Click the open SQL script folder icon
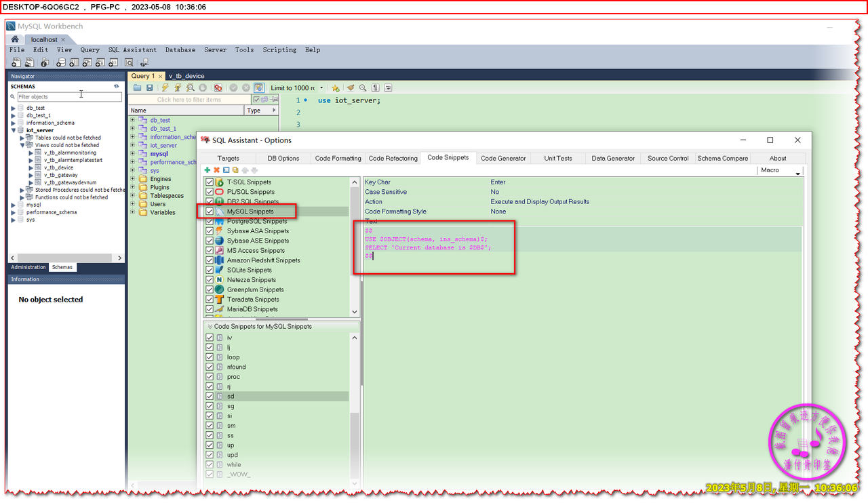868x503 pixels. 138,87
